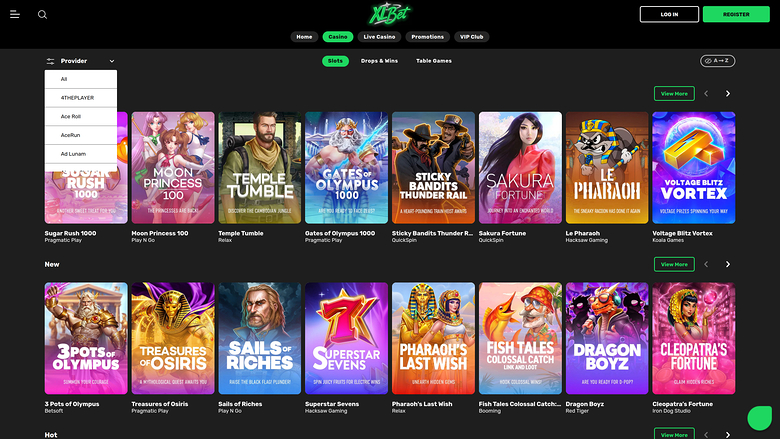Viewport: 780px width, 439px height.
Task: Open the Promotions nav tab
Action: click(427, 37)
